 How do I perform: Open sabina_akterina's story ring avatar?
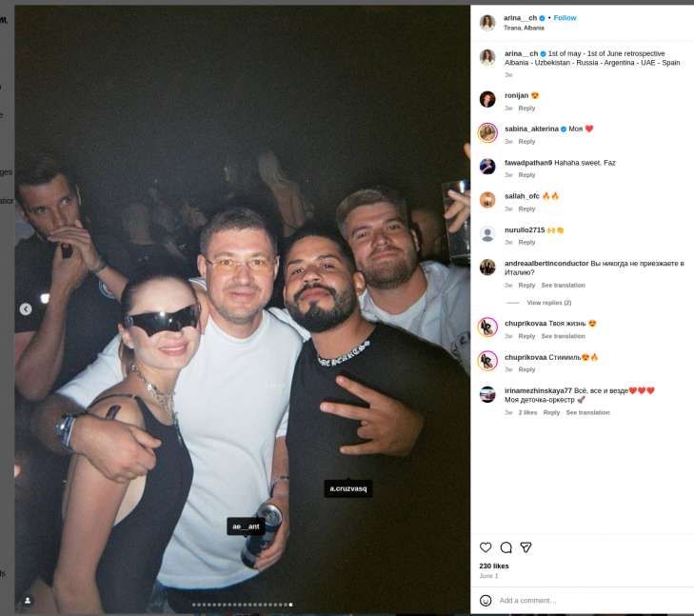[487, 132]
